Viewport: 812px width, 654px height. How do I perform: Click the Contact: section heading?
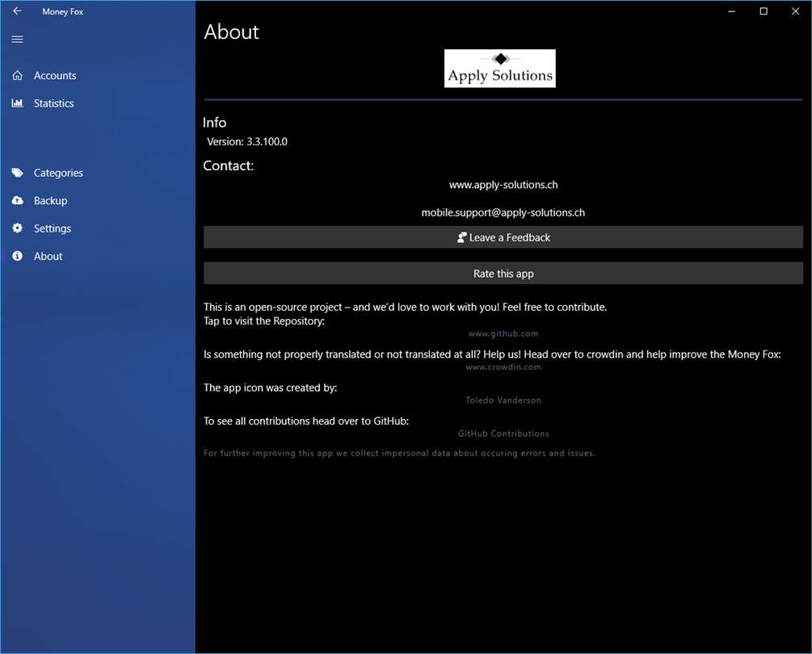click(x=229, y=166)
